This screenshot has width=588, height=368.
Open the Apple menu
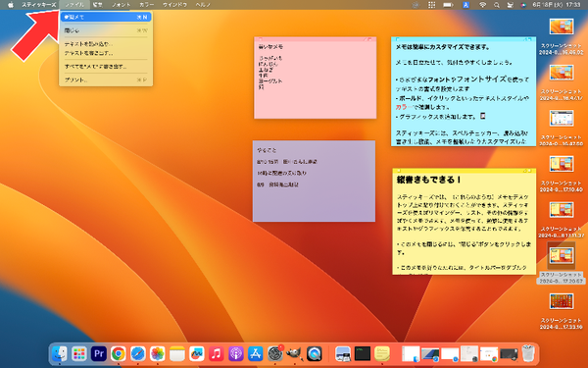(x=11, y=5)
